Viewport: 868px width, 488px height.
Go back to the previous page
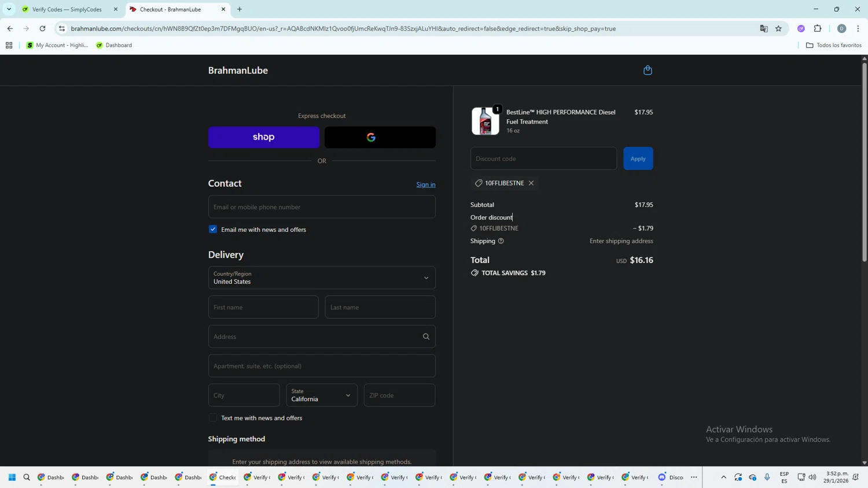(10, 28)
